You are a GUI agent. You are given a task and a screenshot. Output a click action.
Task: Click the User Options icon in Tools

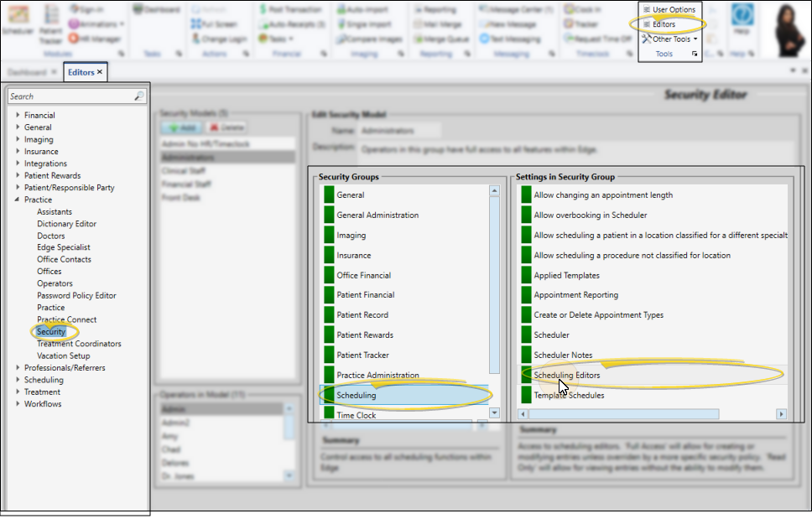tap(647, 9)
